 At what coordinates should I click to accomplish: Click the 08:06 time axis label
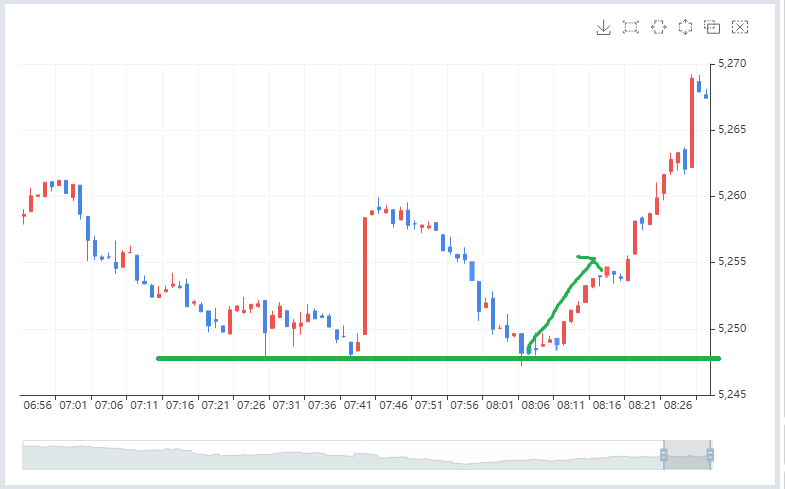coord(536,405)
